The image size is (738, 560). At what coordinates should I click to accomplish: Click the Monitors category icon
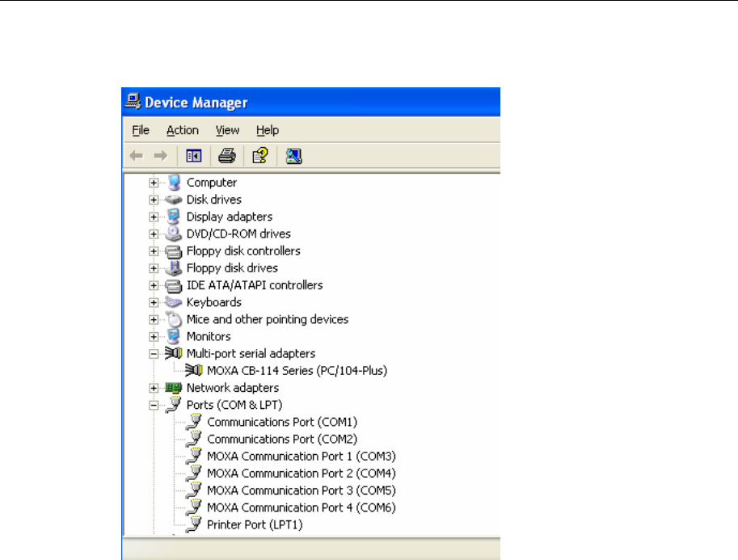point(174,337)
